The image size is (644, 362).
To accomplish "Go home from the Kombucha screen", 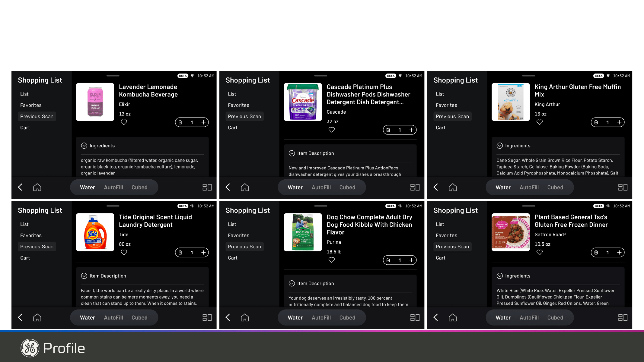I will coord(37,187).
